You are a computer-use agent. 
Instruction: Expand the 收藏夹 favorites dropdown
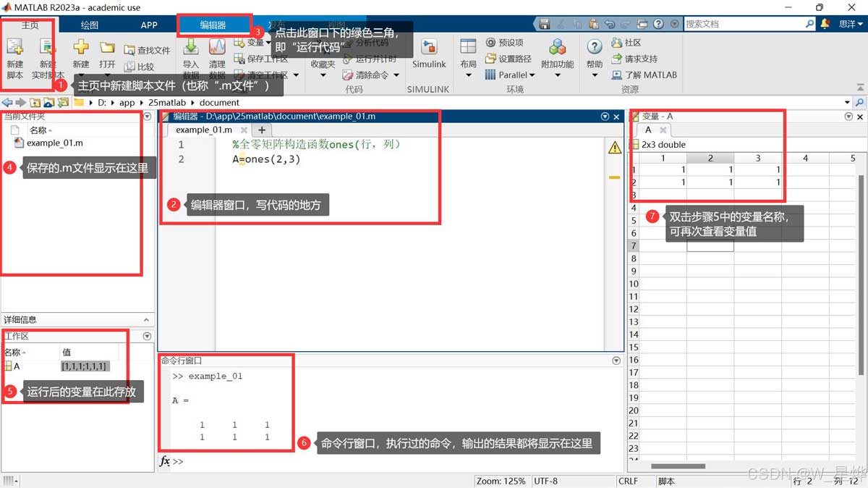323,75
